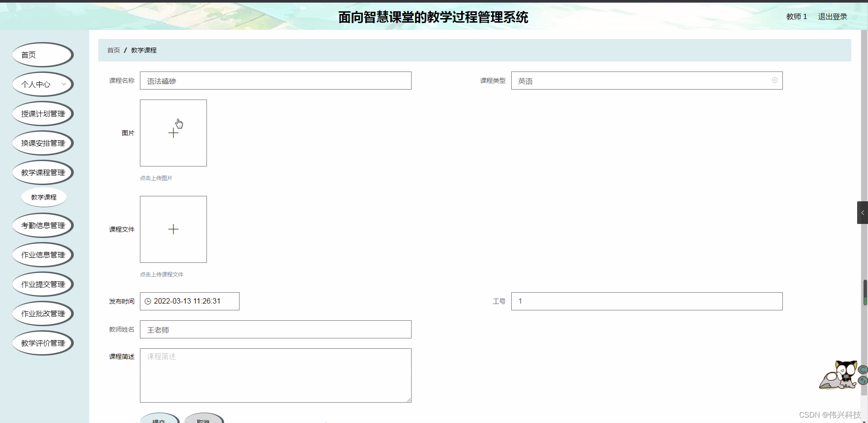The height and width of the screenshot is (423, 868).
Task: Click the dog mascot in the bottom right corner
Action: click(x=839, y=375)
